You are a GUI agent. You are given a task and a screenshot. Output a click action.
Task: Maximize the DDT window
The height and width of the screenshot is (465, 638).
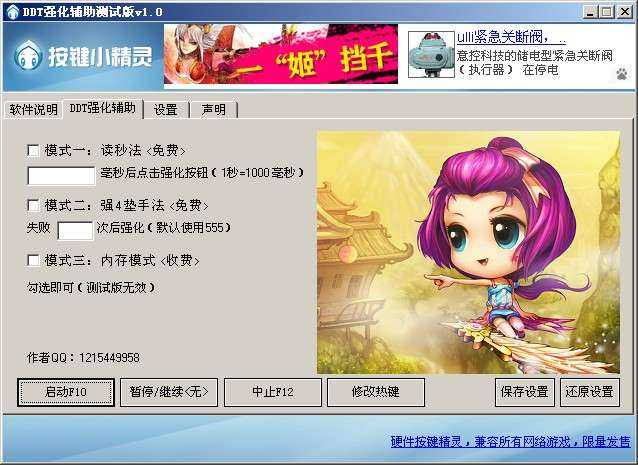[x=606, y=12]
